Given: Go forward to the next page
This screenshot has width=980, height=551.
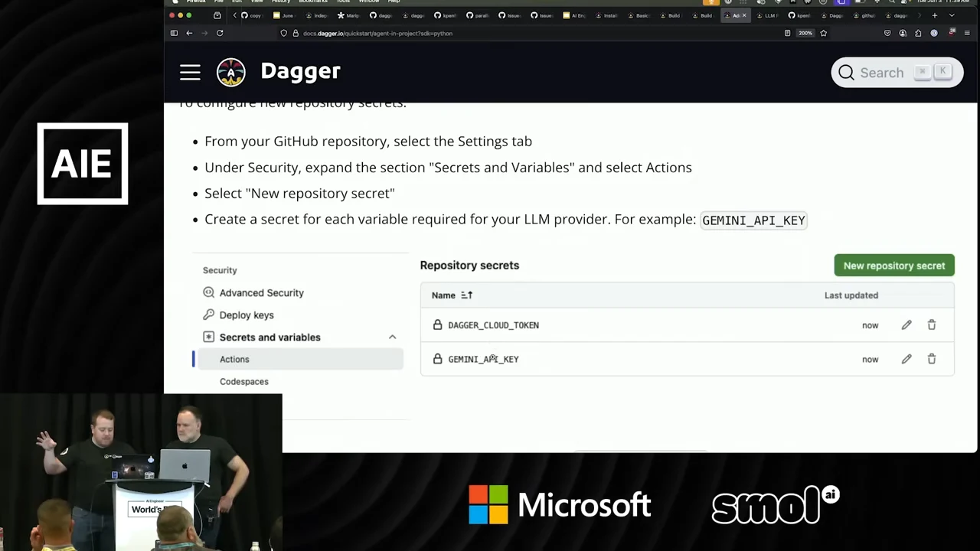Looking at the screenshot, I should 204,33.
